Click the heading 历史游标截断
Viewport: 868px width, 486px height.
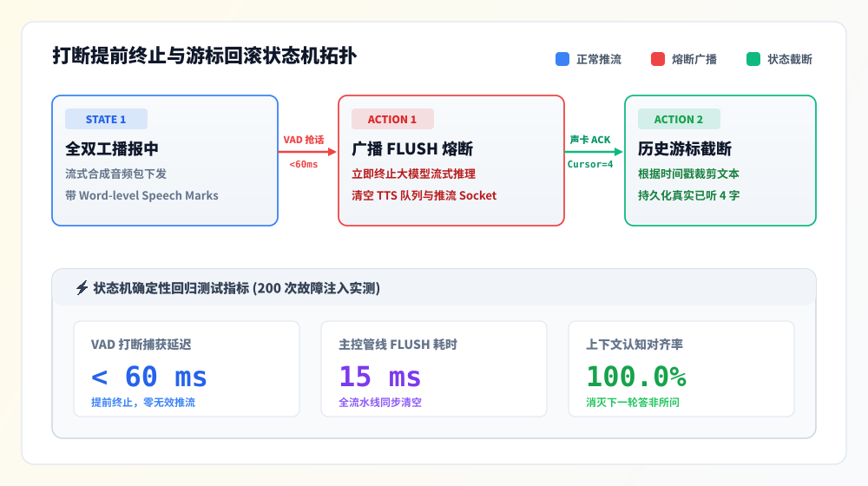point(685,148)
